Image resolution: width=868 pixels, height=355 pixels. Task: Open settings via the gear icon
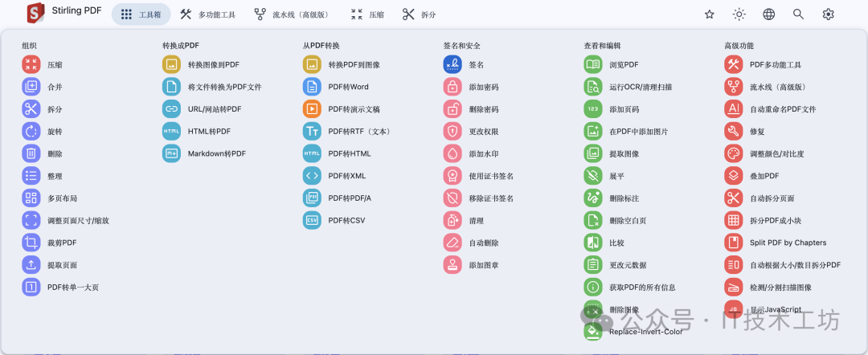click(x=828, y=14)
